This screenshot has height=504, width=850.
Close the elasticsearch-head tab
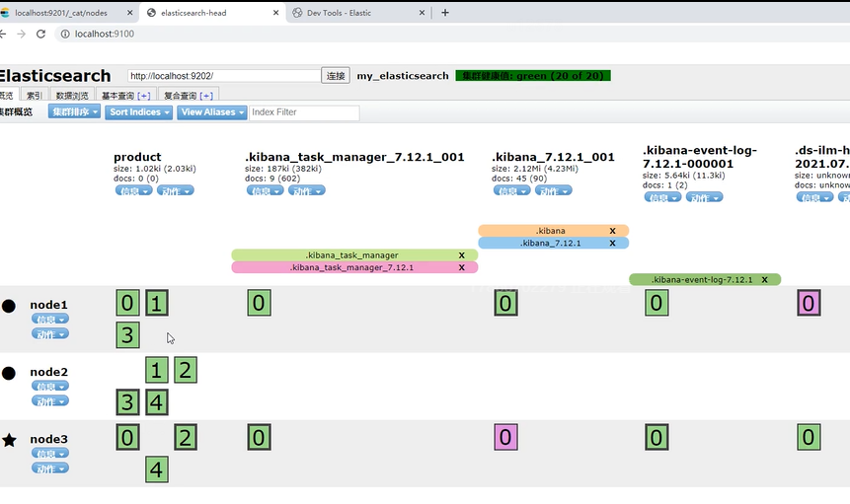[275, 13]
